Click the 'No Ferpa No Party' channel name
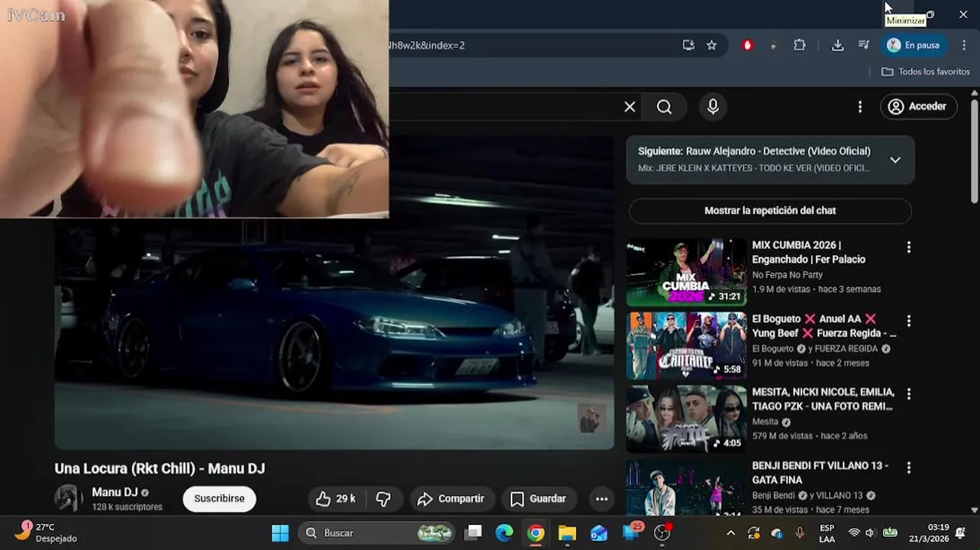 point(787,275)
